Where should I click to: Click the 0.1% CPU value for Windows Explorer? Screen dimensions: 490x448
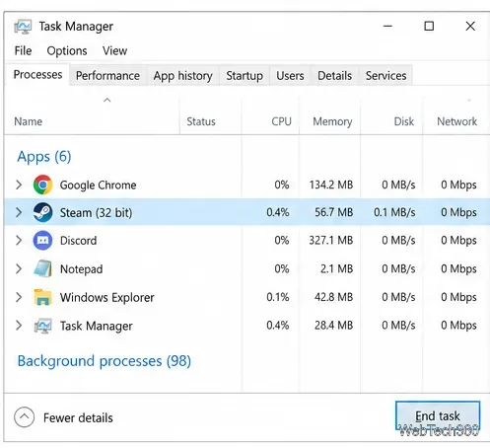[278, 297]
